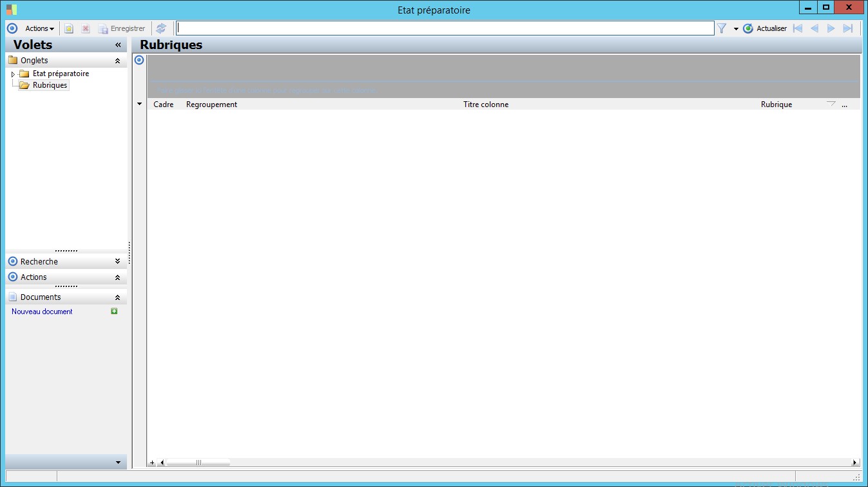Go to previous record arrow
Image resolution: width=868 pixels, height=487 pixels.
pyautogui.click(x=815, y=28)
